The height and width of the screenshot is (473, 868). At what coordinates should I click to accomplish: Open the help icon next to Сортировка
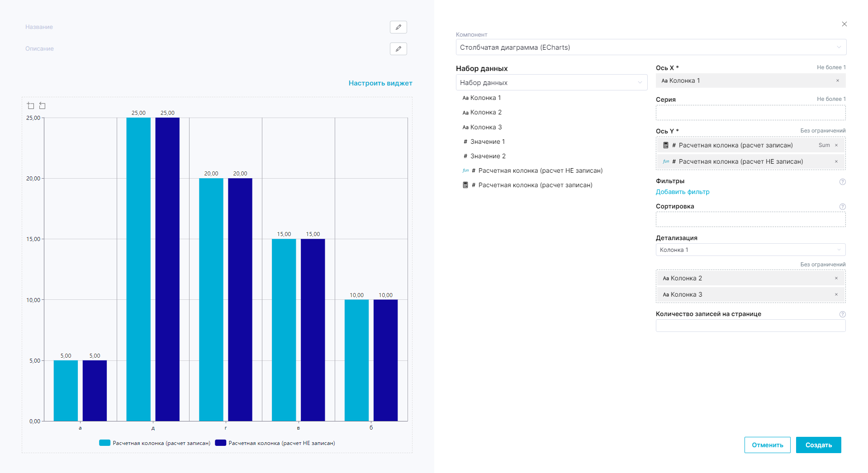(x=842, y=207)
